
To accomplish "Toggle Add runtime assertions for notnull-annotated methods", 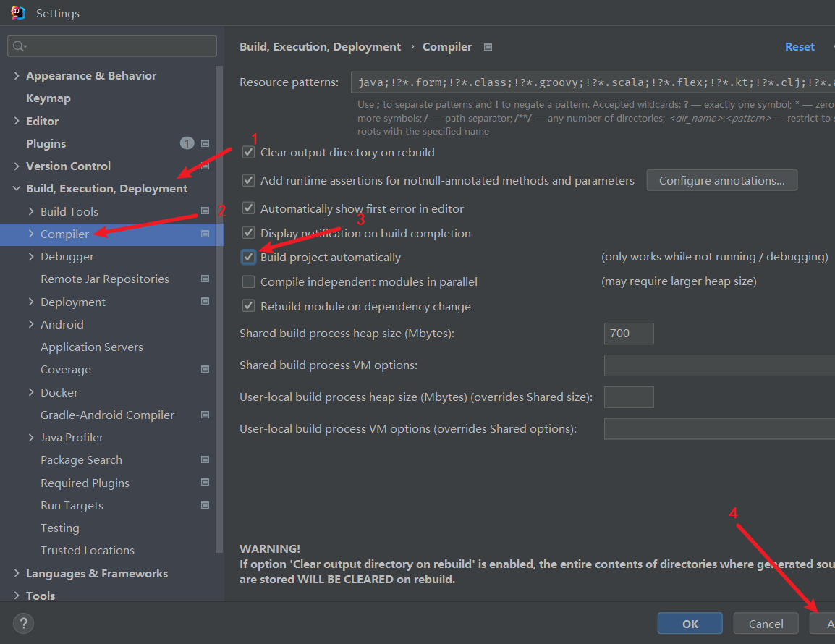I will 249,181.
